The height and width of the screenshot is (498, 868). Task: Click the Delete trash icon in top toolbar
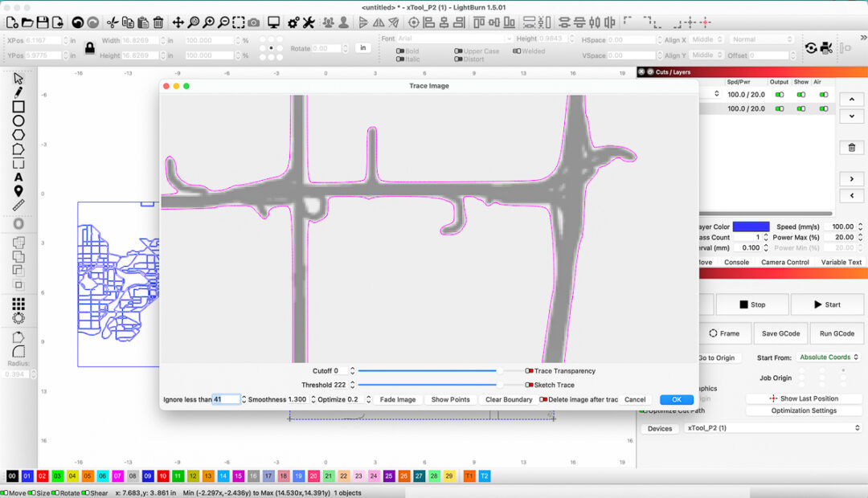coord(158,22)
